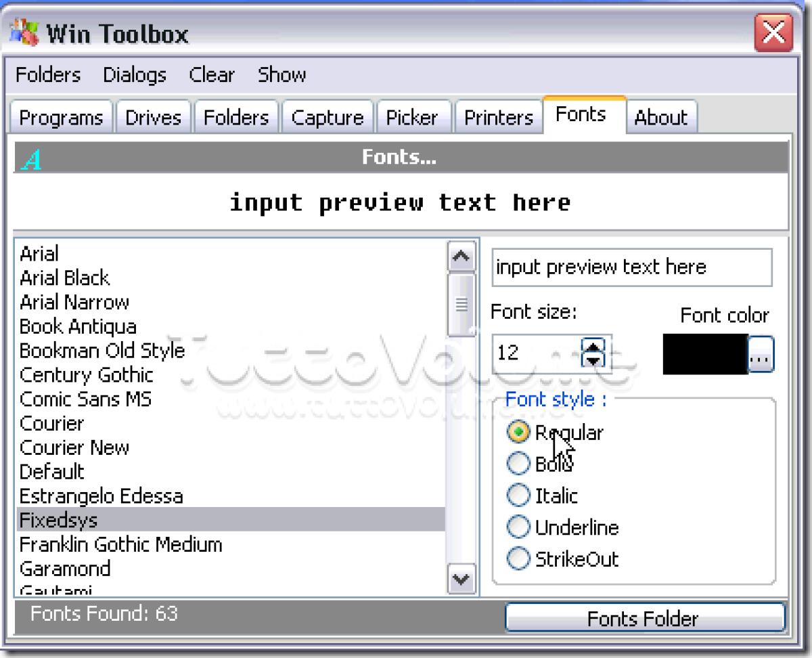This screenshot has height=658, width=812.
Task: Click font list scroll down arrow
Action: coord(461,579)
